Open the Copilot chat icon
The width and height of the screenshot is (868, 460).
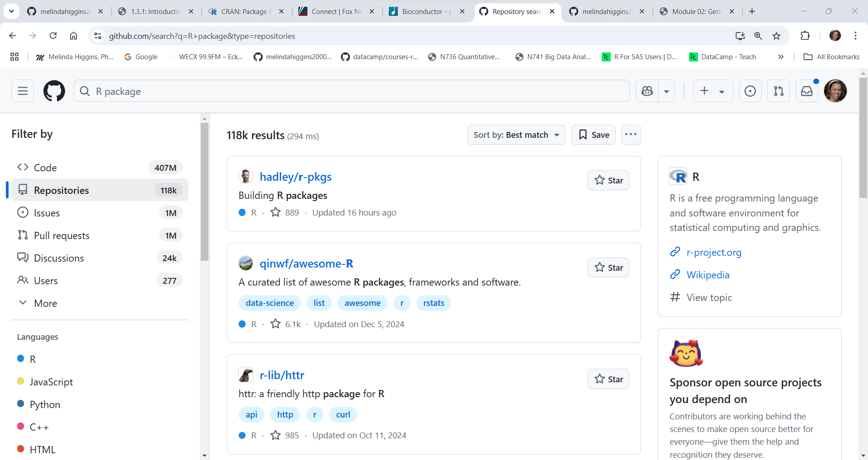coord(647,91)
